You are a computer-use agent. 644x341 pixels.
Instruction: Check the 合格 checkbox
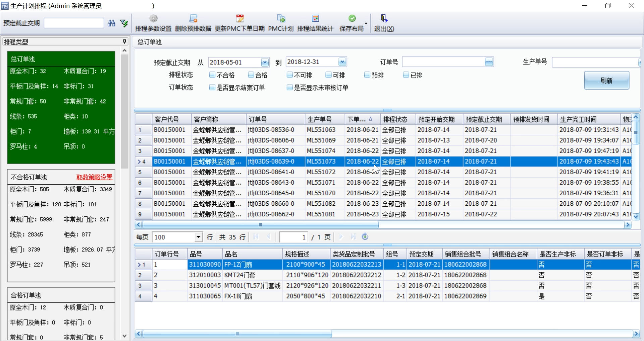click(251, 75)
